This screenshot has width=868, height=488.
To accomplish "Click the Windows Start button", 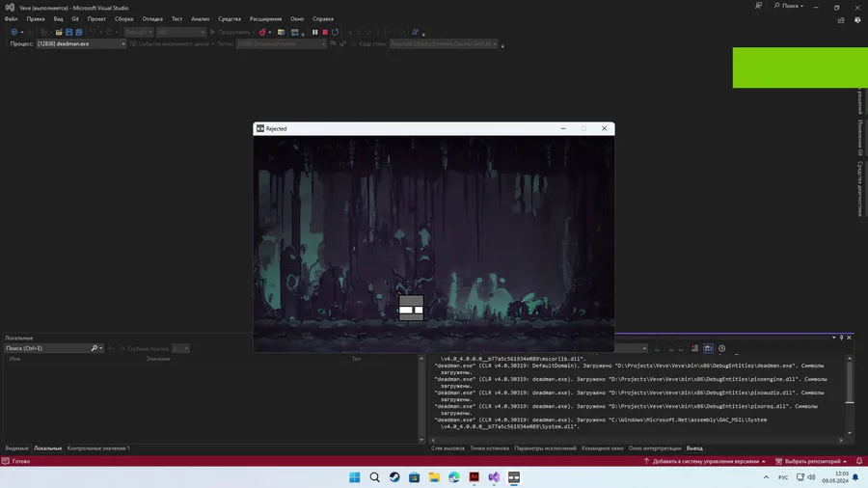I will [x=355, y=477].
